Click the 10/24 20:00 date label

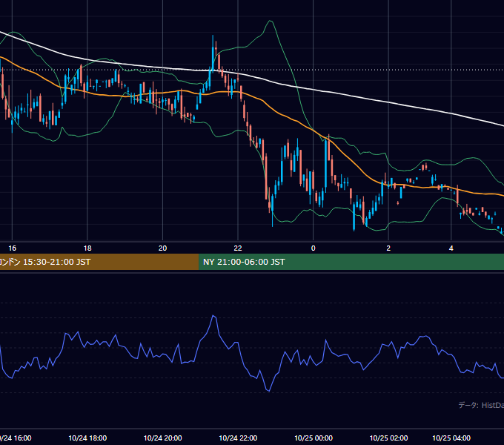coord(162,438)
